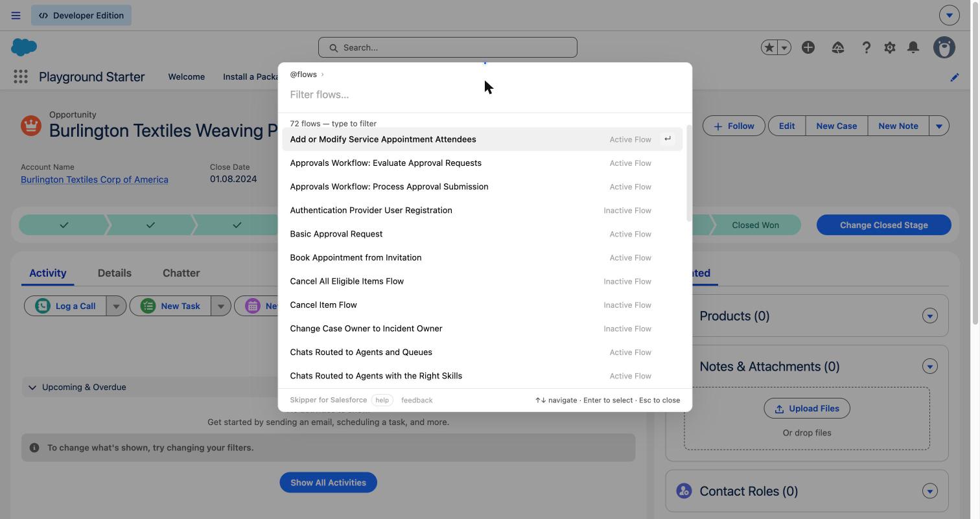The height and width of the screenshot is (519, 980).
Task: Click Show All Activities button
Action: (x=329, y=483)
